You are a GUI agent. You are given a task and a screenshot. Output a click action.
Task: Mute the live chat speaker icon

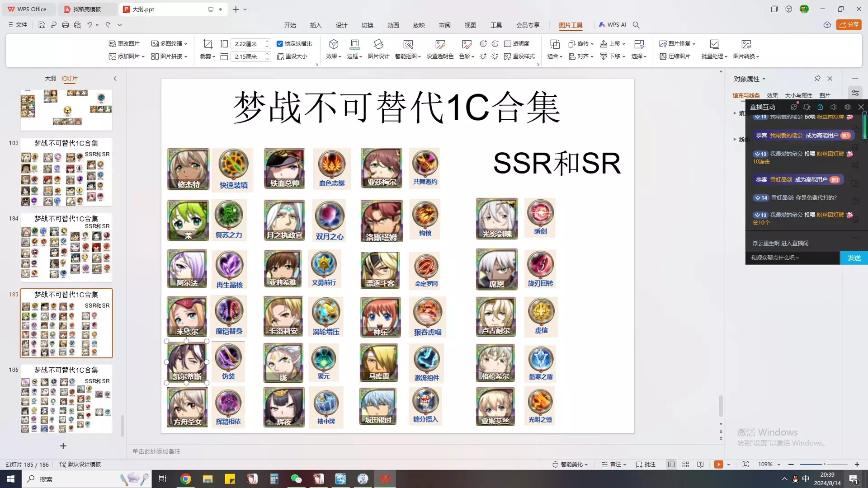pyautogui.click(x=834, y=107)
